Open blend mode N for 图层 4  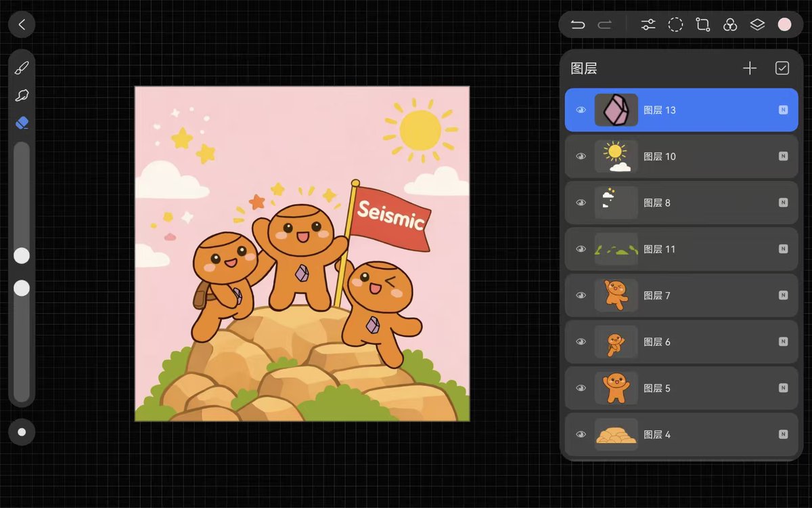(x=783, y=434)
